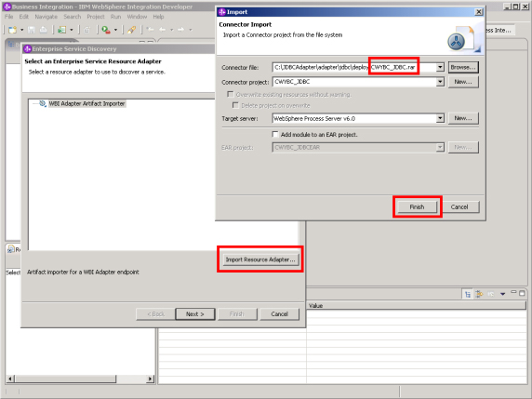Open the Properties view menu triangle
This screenshot has height=399, width=532.
(502, 294)
